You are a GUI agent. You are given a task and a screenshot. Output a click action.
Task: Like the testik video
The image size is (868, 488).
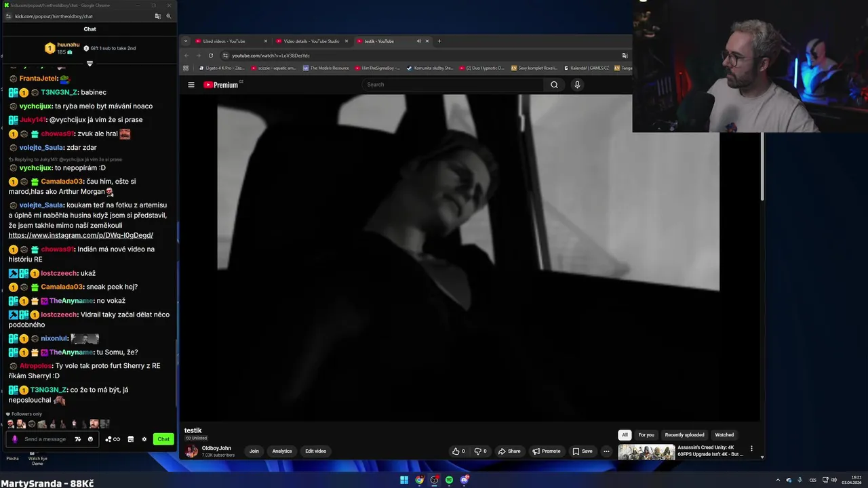(x=459, y=451)
